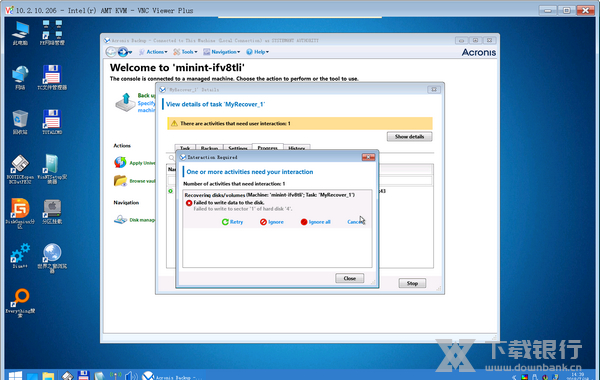Click 'Failed to write data to the disk.' text
Screen dimensions: 600x380
point(229,202)
